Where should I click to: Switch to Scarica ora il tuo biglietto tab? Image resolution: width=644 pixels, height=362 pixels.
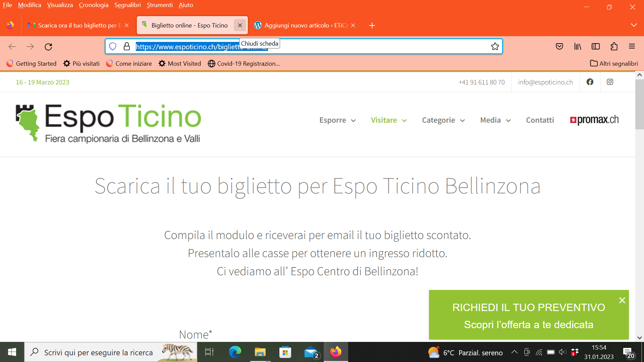79,25
